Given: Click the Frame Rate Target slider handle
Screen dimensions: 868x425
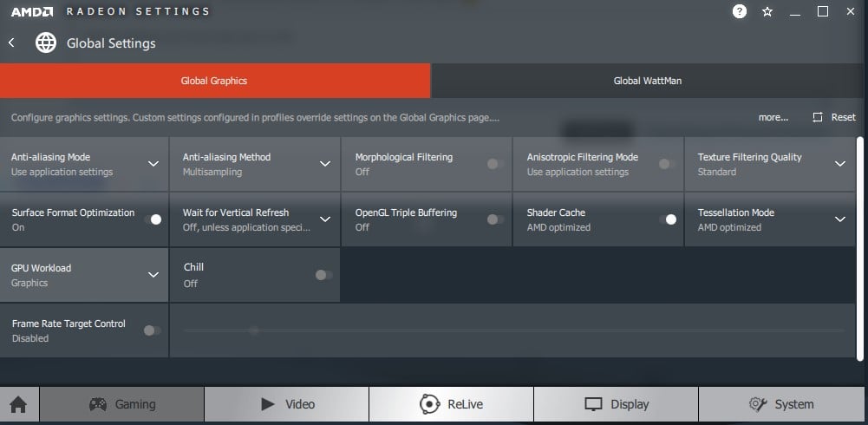Looking at the screenshot, I should coord(253,330).
